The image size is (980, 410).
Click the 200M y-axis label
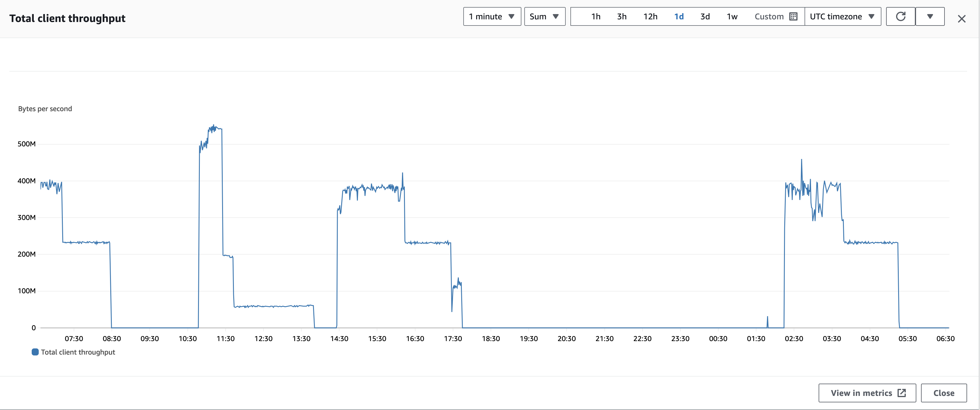(x=27, y=254)
